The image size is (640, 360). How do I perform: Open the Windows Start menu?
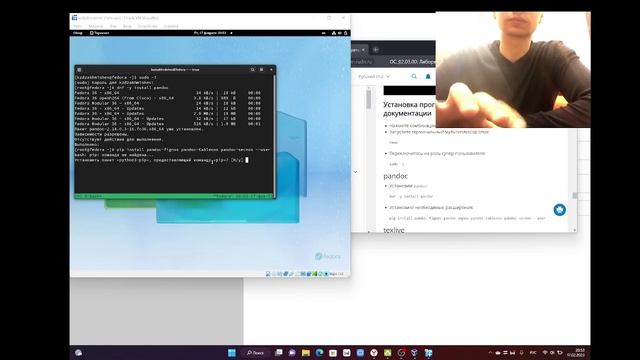[x=231, y=353]
